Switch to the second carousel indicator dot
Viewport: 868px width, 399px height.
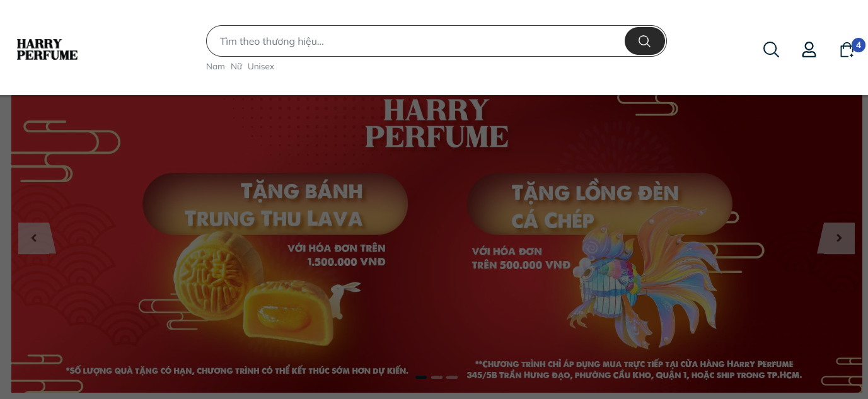click(437, 377)
